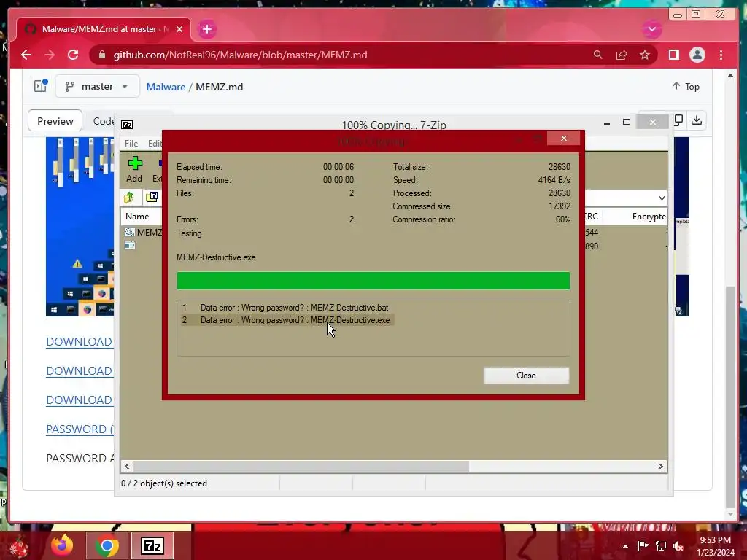Click the 7-Zip scrollbar left arrow
The image size is (747, 560).
pyautogui.click(x=127, y=466)
